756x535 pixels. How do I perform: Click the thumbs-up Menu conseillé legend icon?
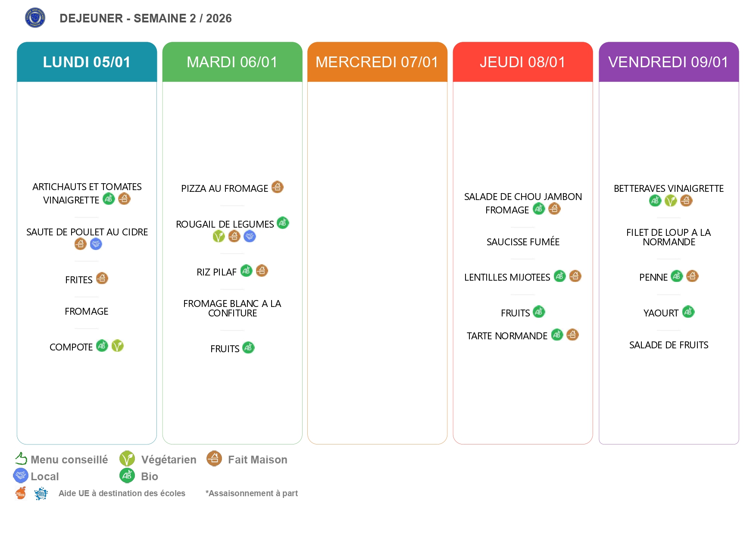[21, 458]
